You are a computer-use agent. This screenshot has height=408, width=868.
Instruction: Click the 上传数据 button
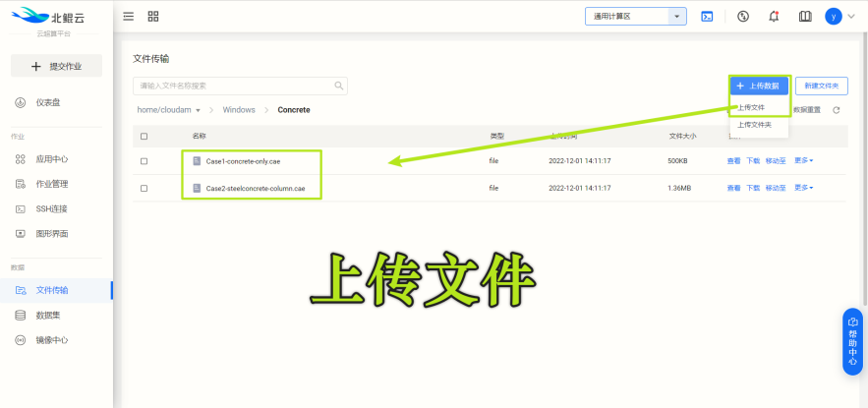pyautogui.click(x=759, y=86)
